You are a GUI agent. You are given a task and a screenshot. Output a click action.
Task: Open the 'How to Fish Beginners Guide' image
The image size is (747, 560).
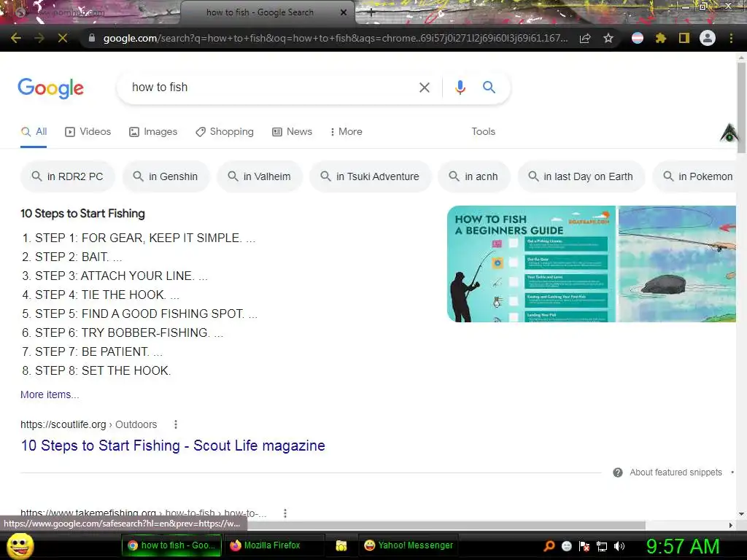pyautogui.click(x=531, y=264)
